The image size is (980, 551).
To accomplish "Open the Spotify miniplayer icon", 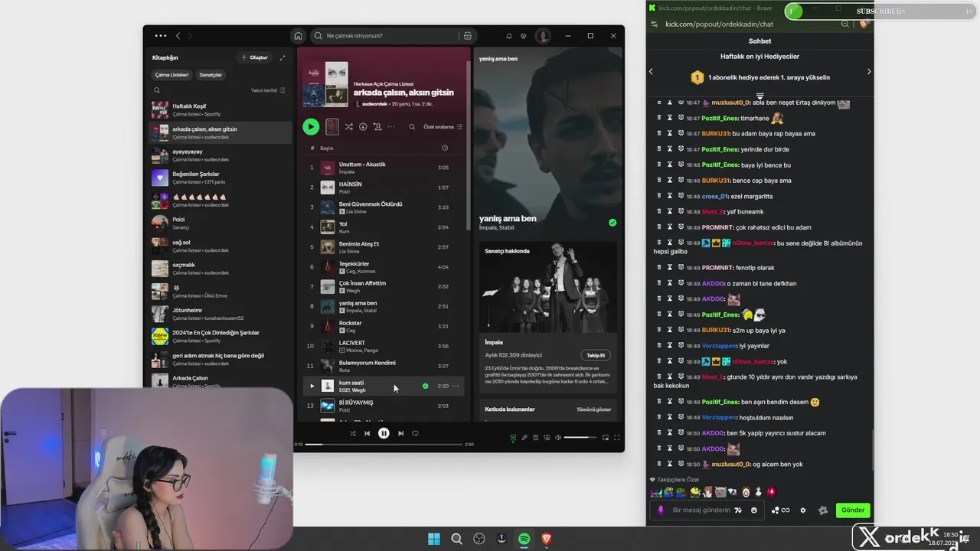I will (x=606, y=438).
